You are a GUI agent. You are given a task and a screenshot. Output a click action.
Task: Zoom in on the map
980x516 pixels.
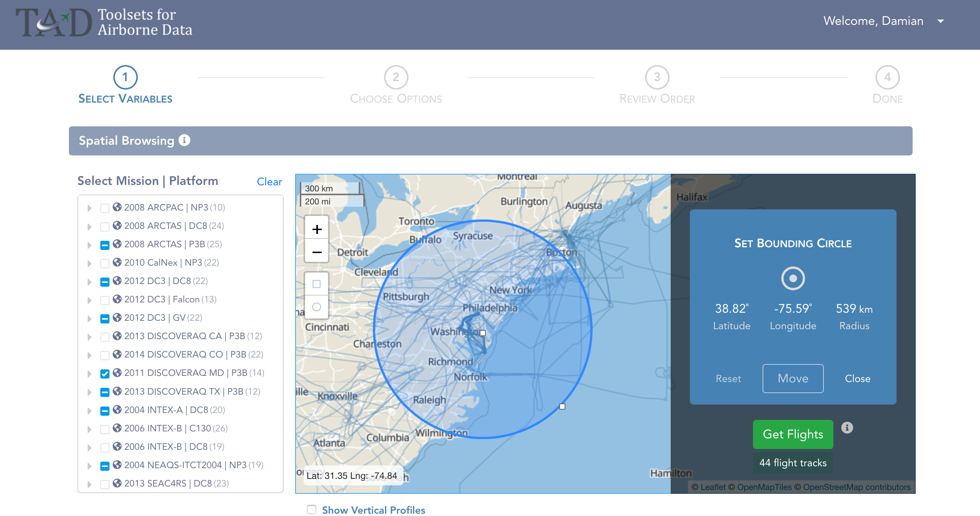317,229
